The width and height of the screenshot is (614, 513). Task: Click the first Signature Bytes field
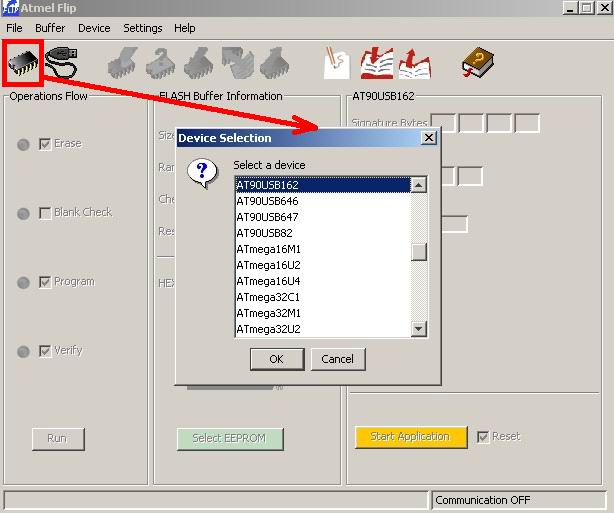[443, 123]
